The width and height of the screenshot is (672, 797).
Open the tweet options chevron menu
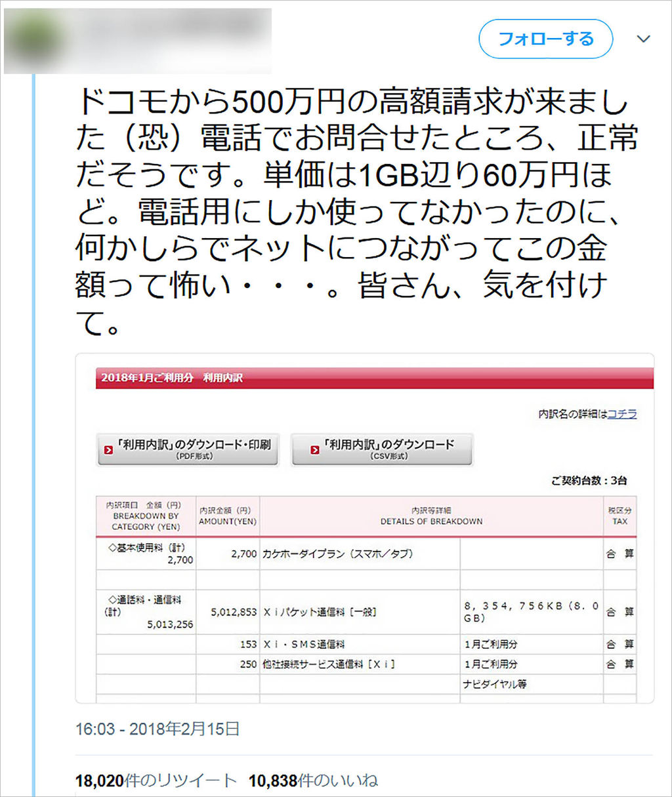pyautogui.click(x=644, y=39)
